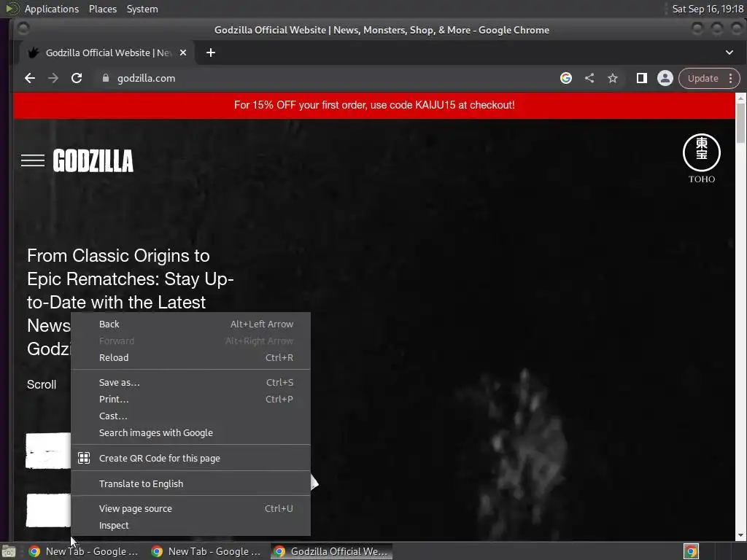Choose Translate to English
This screenshot has width=747, height=560.
190,484
